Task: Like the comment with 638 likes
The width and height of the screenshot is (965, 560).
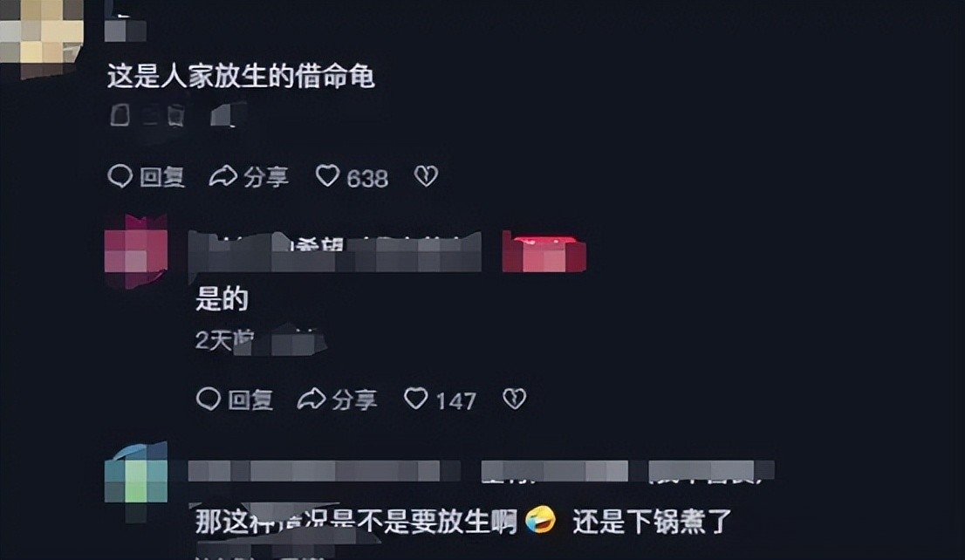Action: 327,176
